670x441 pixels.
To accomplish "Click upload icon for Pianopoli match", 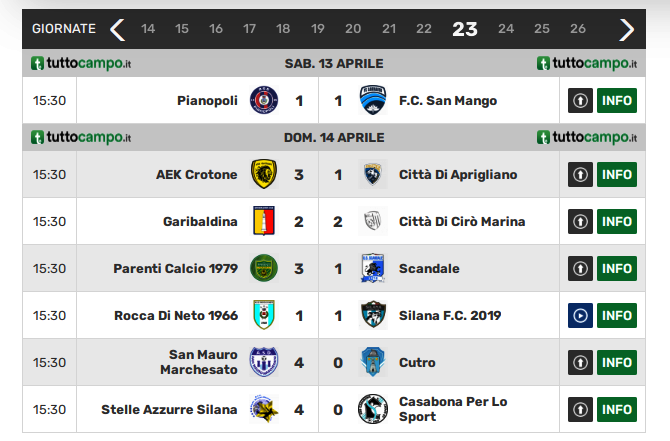I will click(x=580, y=100).
